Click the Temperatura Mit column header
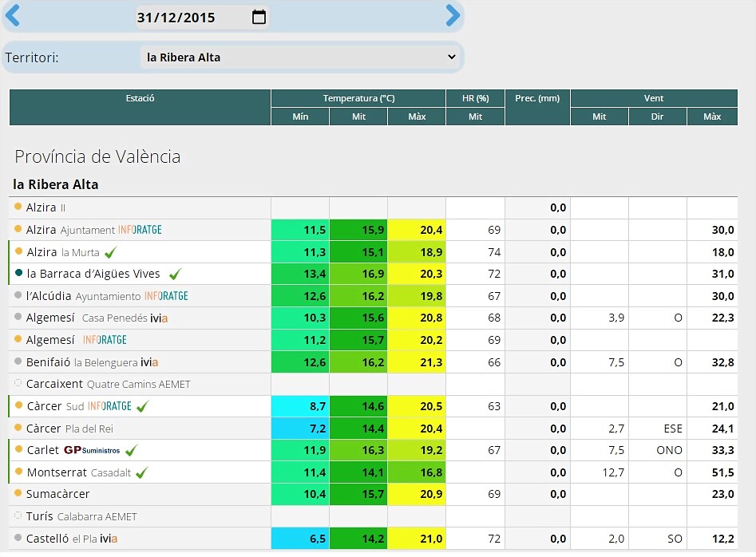 (358, 117)
